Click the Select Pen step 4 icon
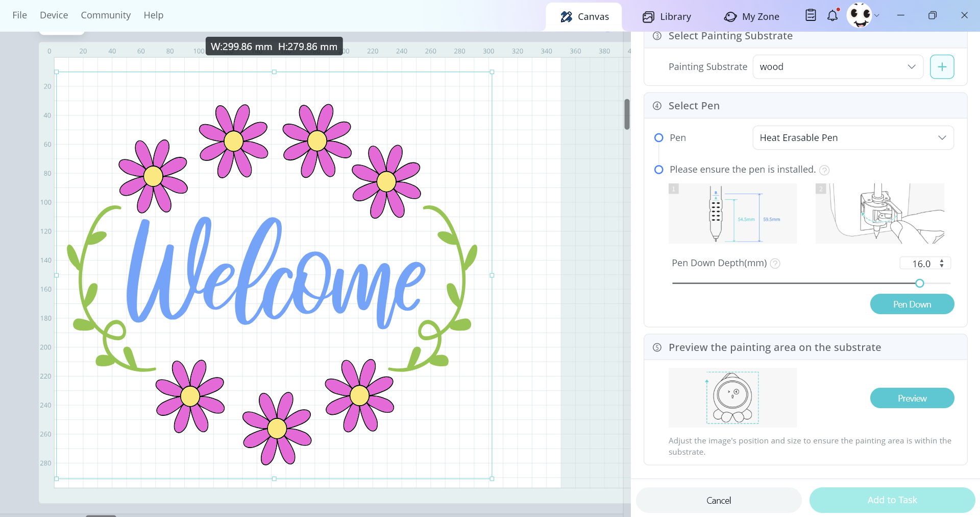The height and width of the screenshot is (517, 980). (657, 106)
